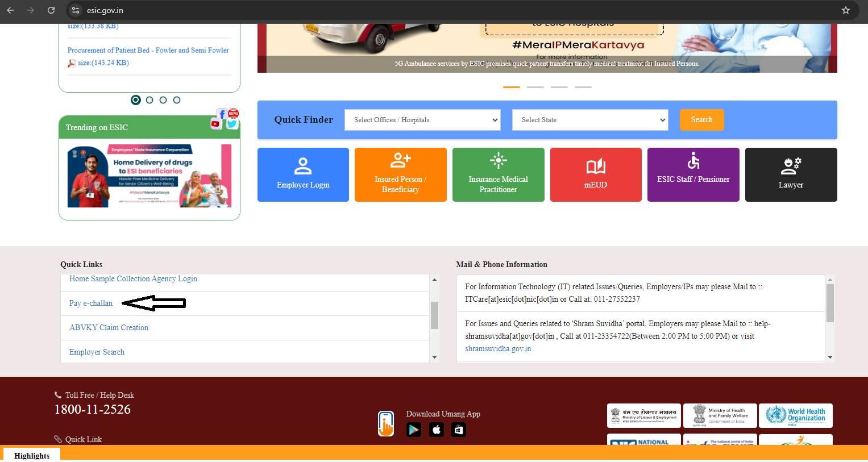This screenshot has height=462, width=868.
Task: Click the Google Play download badge
Action: (x=414, y=430)
